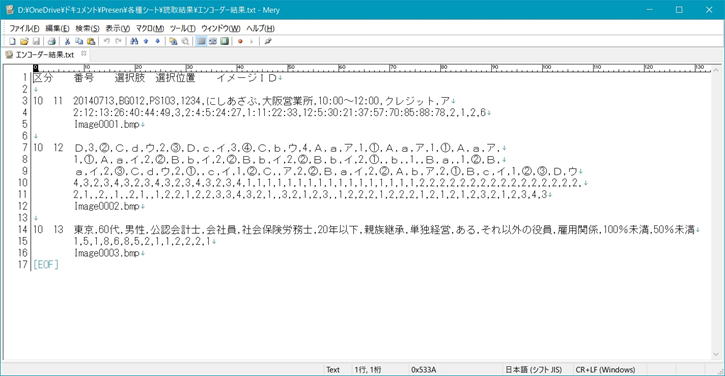This screenshot has width=725, height=376.
Task: Click the column ruler above the text
Action: coord(372,68)
